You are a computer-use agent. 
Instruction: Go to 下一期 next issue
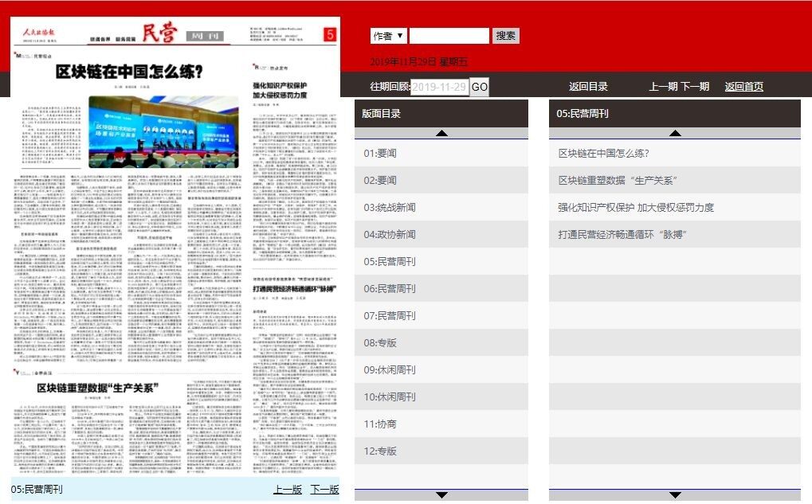pos(695,87)
